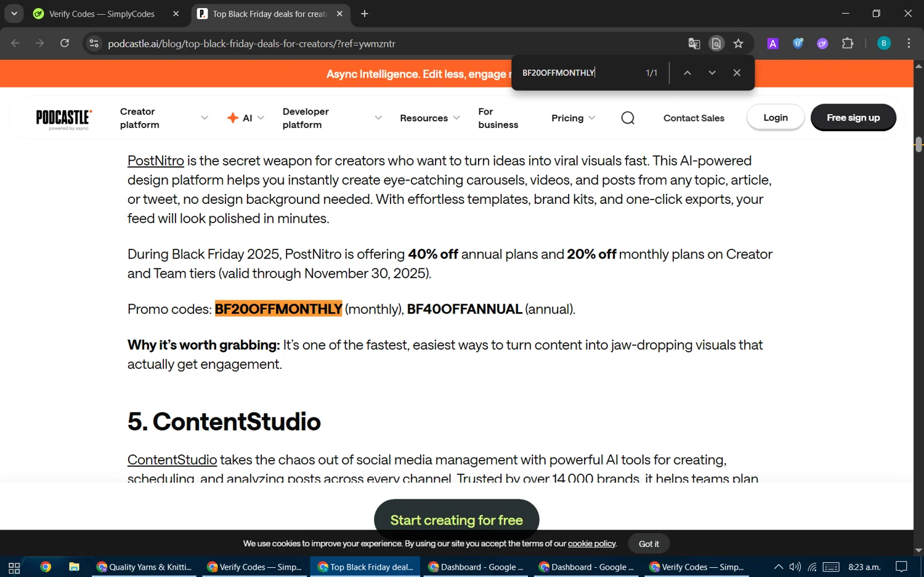924x577 pixels.
Task: Expand the Pricing menu
Action: point(573,118)
